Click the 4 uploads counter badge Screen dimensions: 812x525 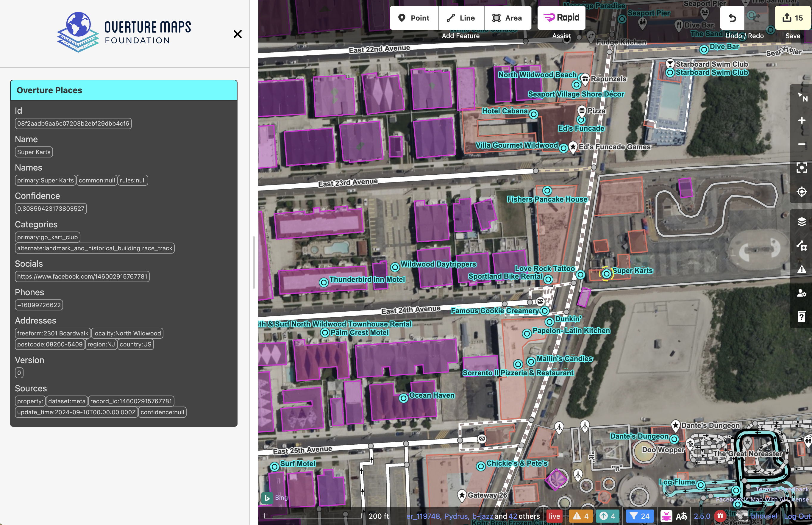click(607, 516)
